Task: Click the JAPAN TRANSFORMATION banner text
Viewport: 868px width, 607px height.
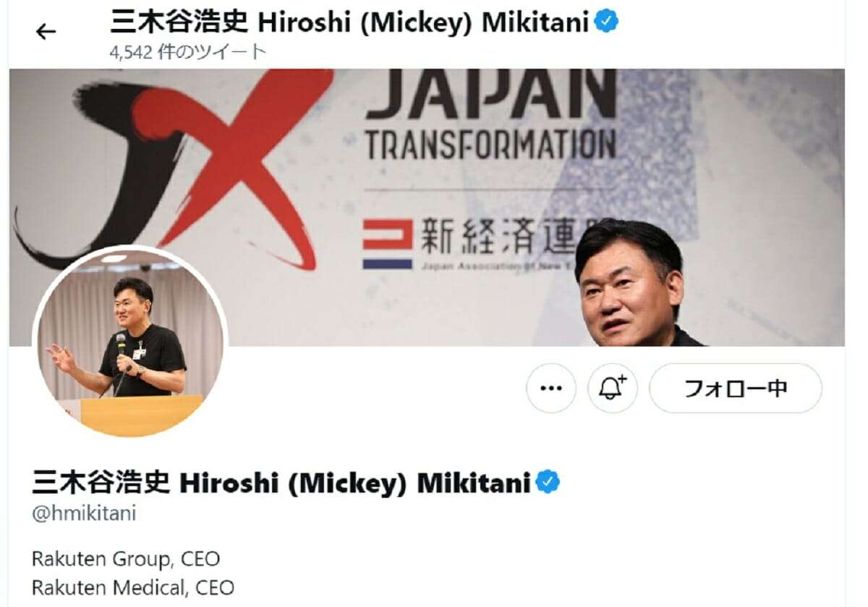Action: (490, 116)
